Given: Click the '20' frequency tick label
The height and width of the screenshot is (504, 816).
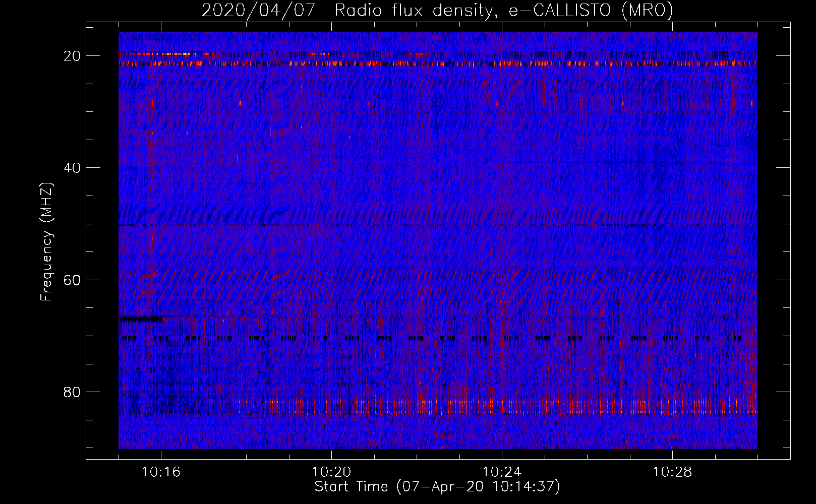Looking at the screenshot, I should coord(72,56).
